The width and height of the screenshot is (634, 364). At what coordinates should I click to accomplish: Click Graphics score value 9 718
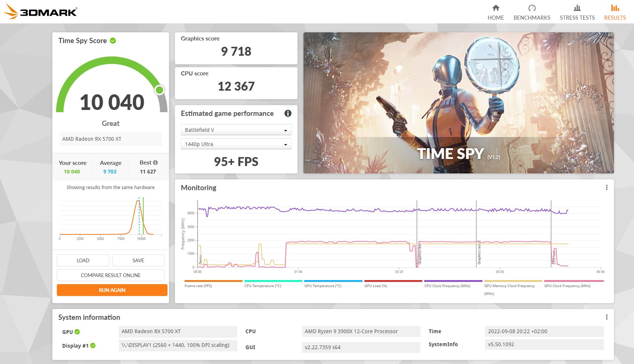coord(236,51)
